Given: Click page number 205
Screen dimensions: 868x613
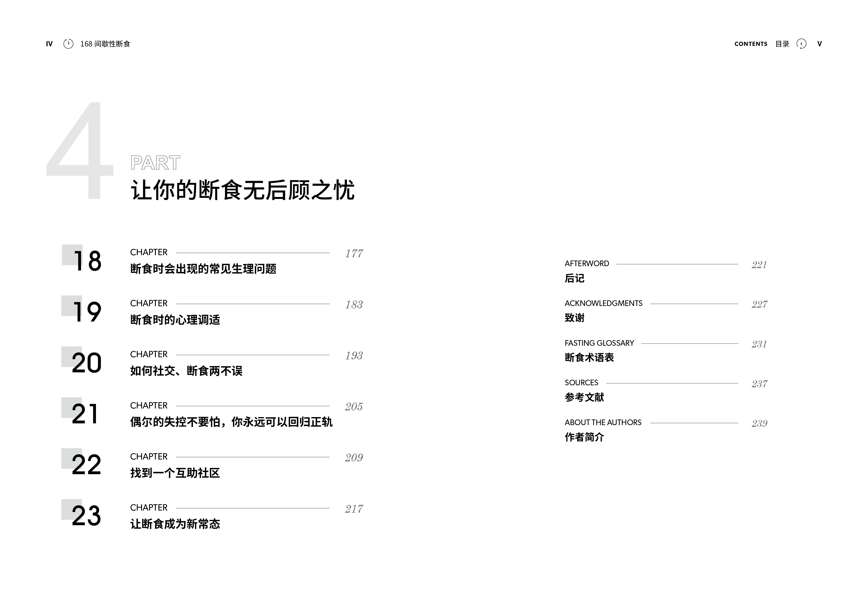Looking at the screenshot, I should [354, 407].
